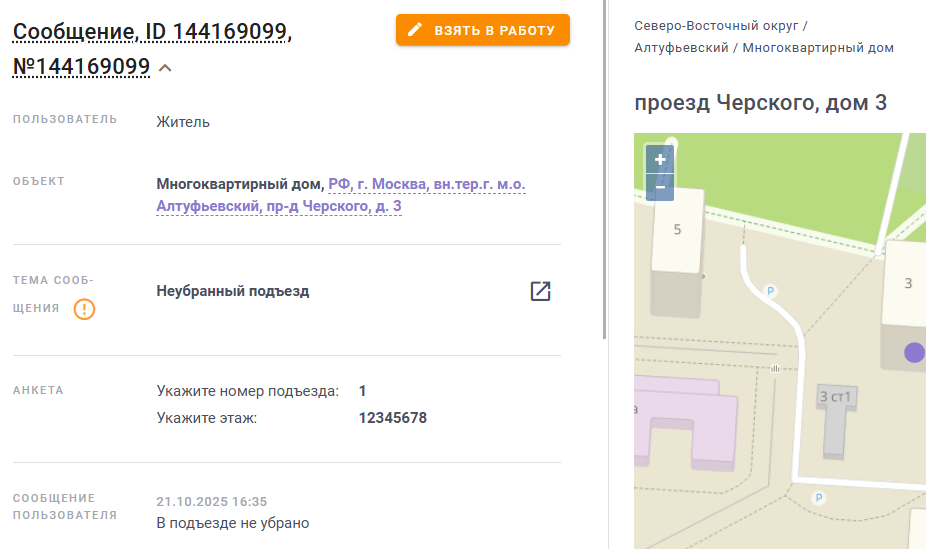This screenshot has width=926, height=549.
Task: Click the 'Алтуфьевский, пр-д Черского, д. 3' address link
Action: pos(279,206)
